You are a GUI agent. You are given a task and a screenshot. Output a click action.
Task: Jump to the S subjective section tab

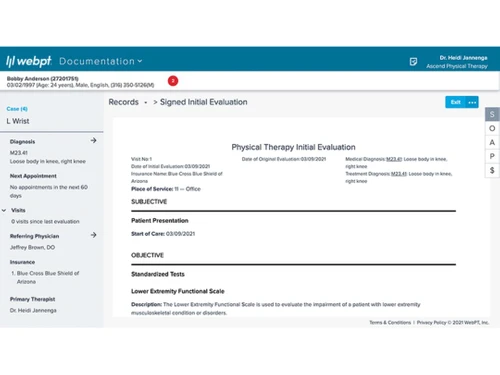pyautogui.click(x=492, y=114)
